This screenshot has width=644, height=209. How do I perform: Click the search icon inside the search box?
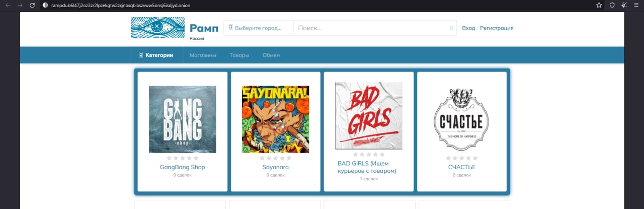[x=452, y=28]
